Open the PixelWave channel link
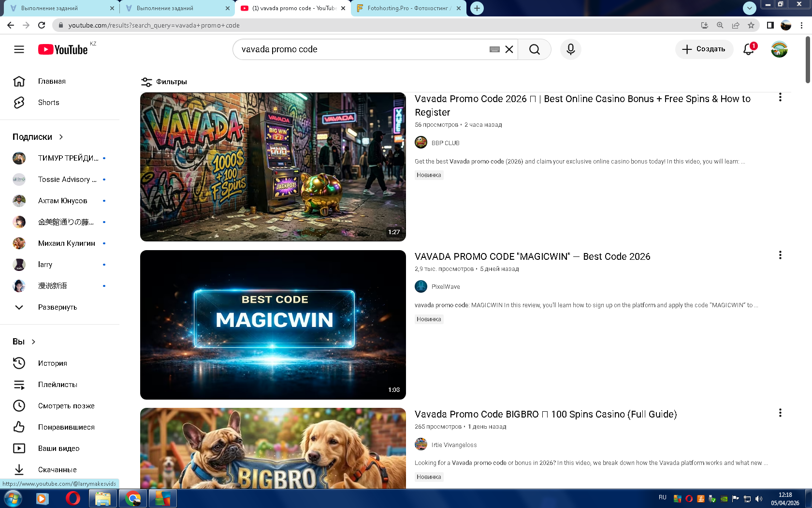This screenshot has height=508, width=812. (x=445, y=287)
